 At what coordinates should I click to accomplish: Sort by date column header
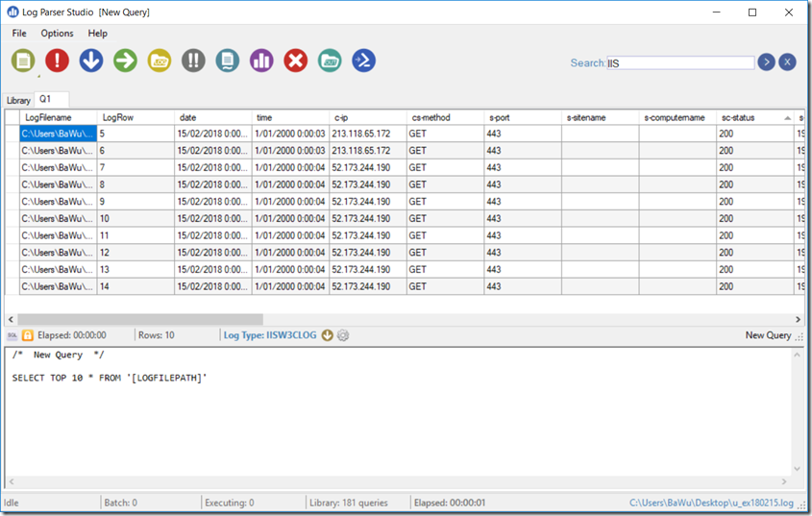pos(212,117)
